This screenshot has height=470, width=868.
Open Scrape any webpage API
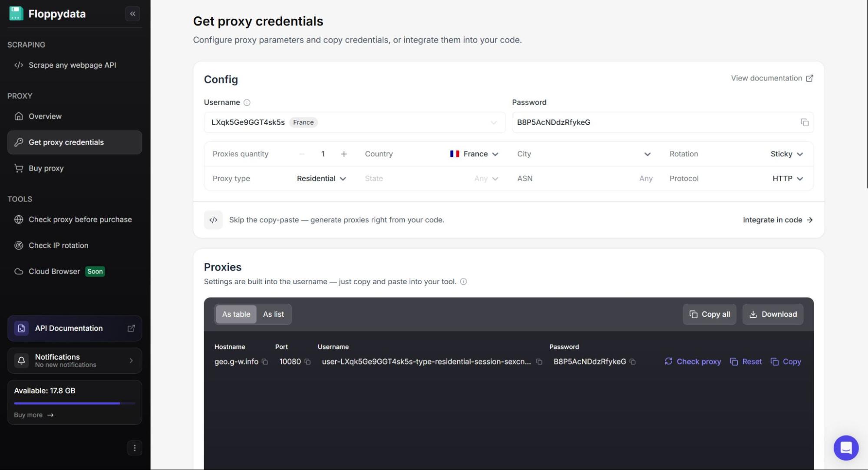pos(75,65)
